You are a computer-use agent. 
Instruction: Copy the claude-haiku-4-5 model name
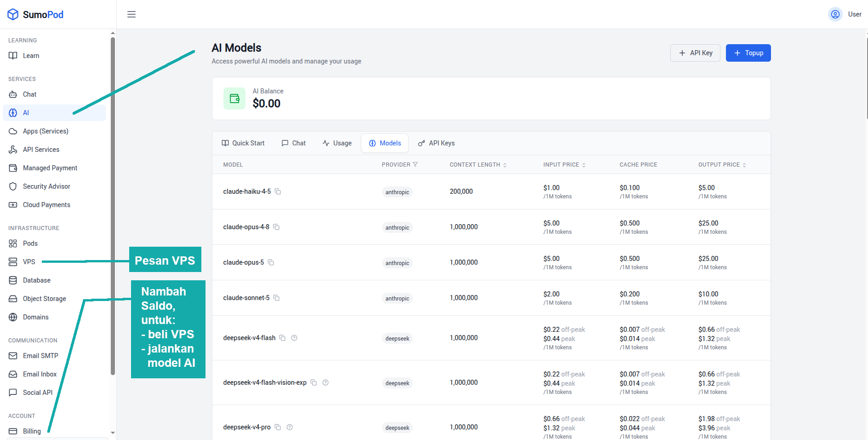(278, 191)
